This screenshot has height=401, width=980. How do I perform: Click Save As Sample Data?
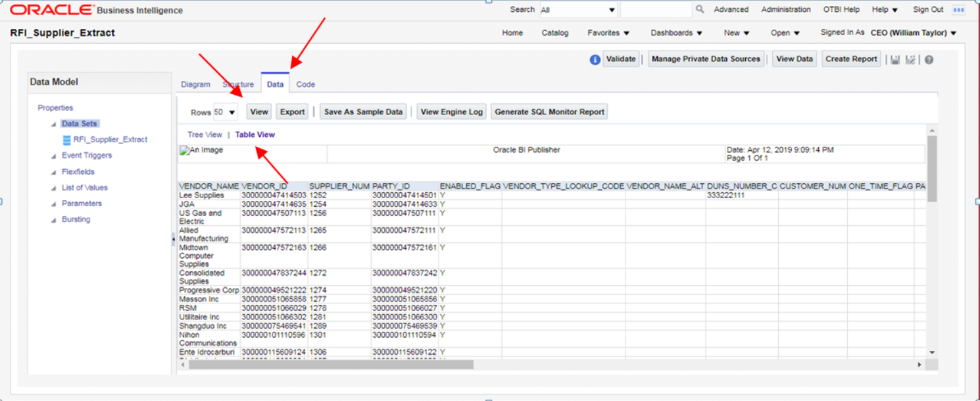363,112
